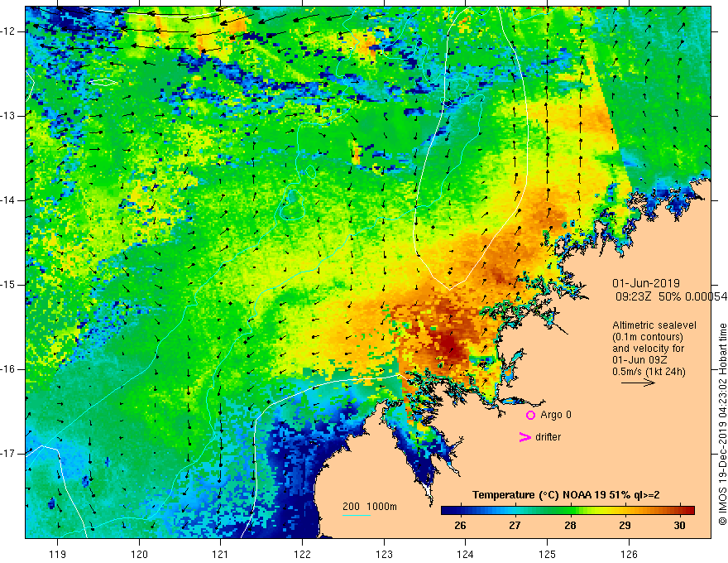Click the dark red end of the color bar
728x563 pixels.
click(x=691, y=511)
